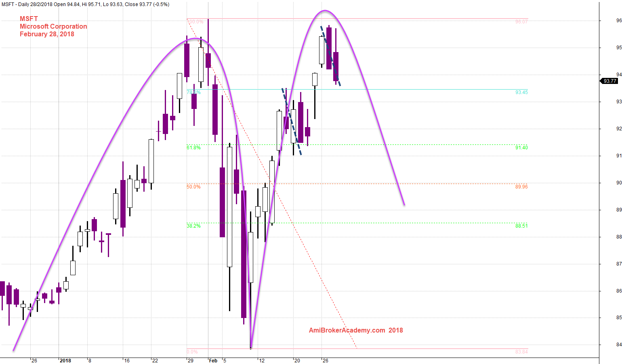
Task: Click the date axis tick labeled 5
Action: coord(225,361)
